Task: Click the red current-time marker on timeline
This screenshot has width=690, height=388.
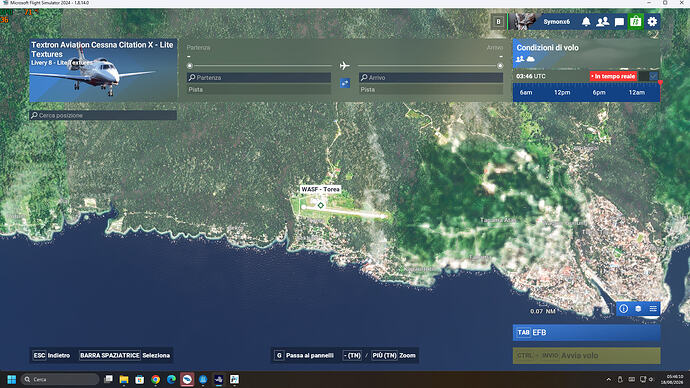Action: 660,82
